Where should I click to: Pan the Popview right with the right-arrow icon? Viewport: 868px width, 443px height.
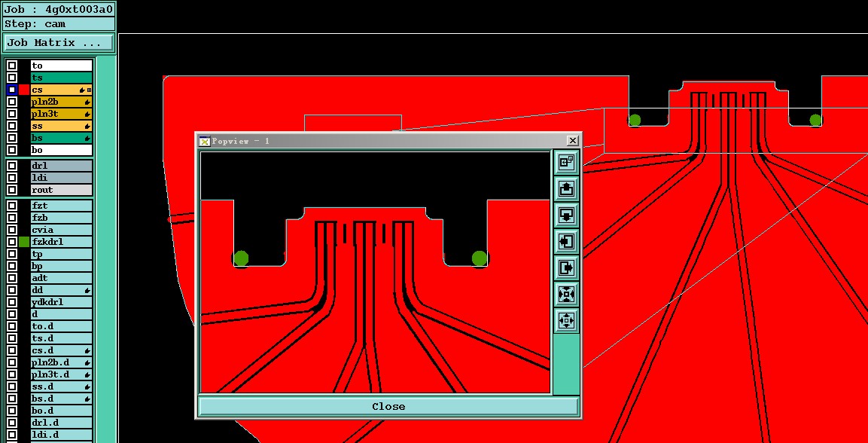tap(566, 268)
